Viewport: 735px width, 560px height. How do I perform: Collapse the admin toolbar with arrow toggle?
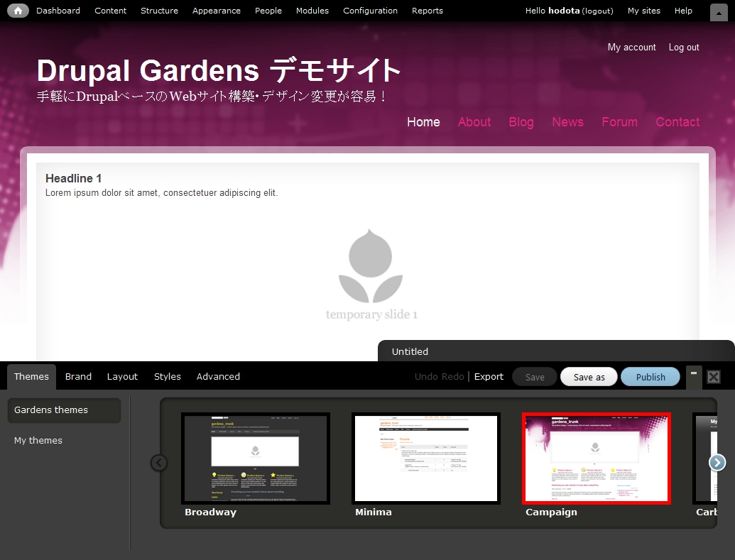click(x=719, y=13)
